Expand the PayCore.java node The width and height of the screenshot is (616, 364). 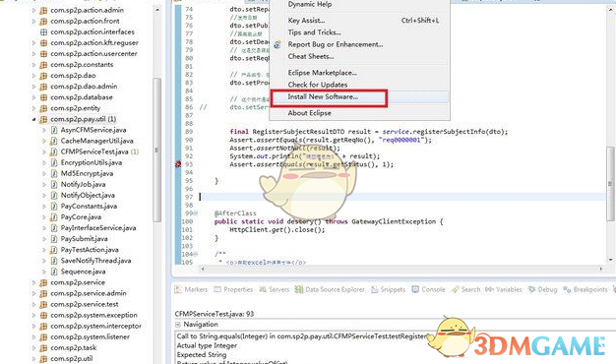coord(44,217)
